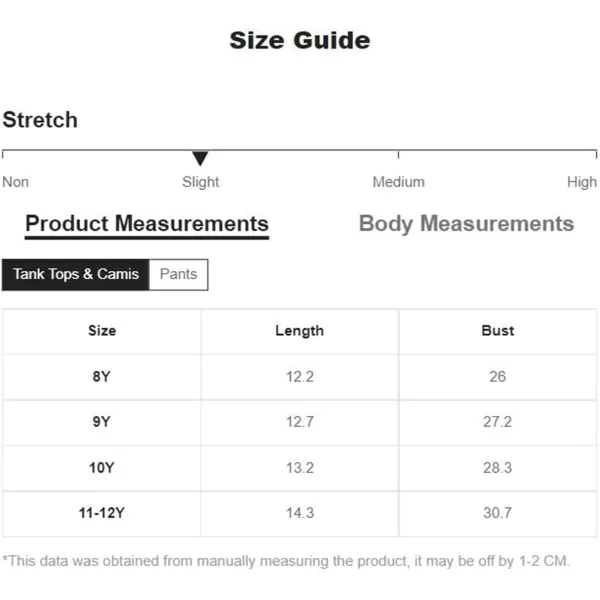Click the Size Guide heading

300,41
